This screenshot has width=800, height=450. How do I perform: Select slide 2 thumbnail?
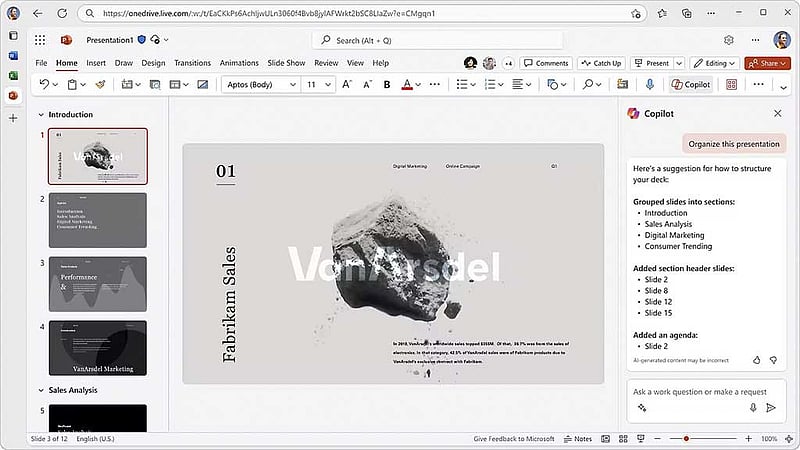click(97, 220)
